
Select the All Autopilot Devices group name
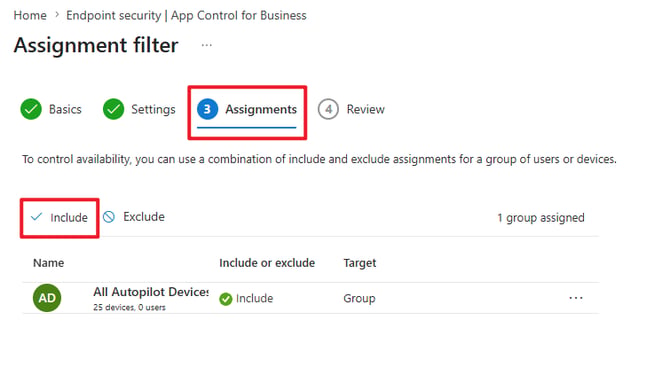point(151,292)
